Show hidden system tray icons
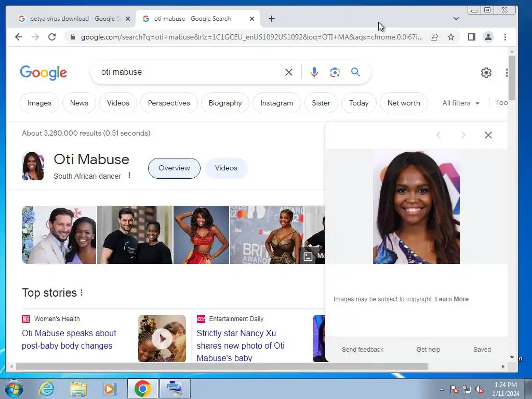Viewport: 532px width, 399px height. [x=442, y=389]
